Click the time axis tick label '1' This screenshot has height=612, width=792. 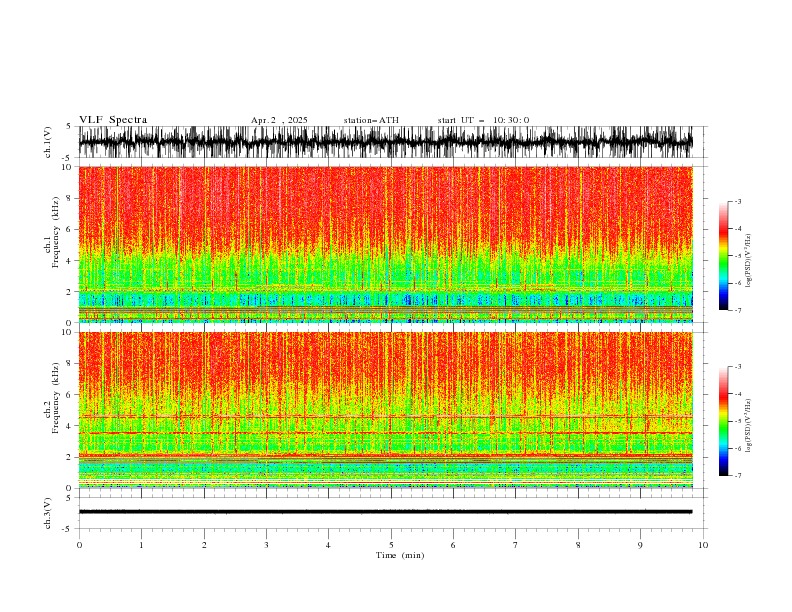point(141,545)
